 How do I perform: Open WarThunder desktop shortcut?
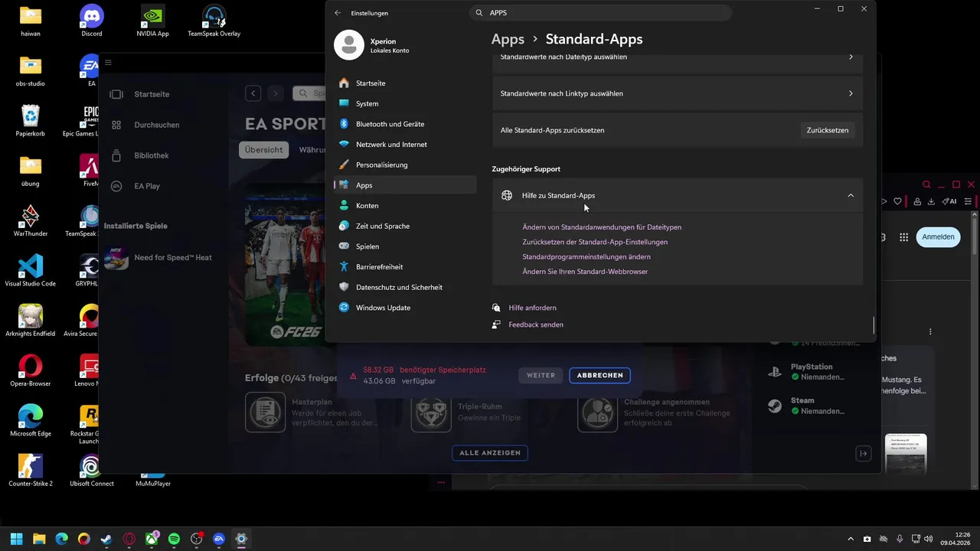click(31, 220)
